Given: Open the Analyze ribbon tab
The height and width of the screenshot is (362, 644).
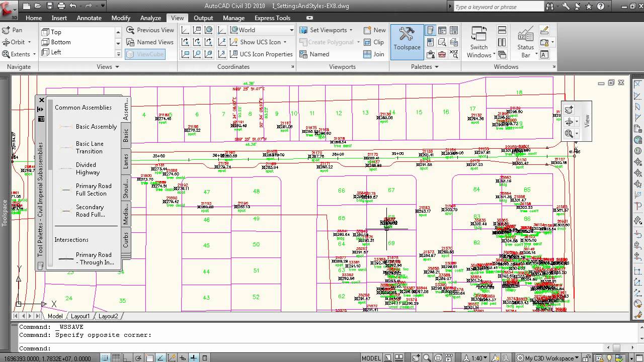Looking at the screenshot, I should coord(150,18).
